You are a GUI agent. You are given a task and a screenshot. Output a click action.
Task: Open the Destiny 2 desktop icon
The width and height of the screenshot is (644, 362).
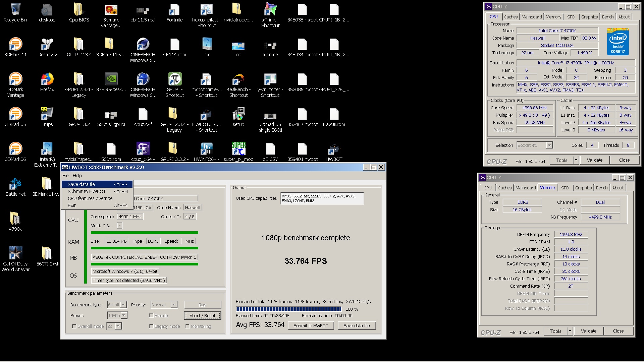point(47,48)
